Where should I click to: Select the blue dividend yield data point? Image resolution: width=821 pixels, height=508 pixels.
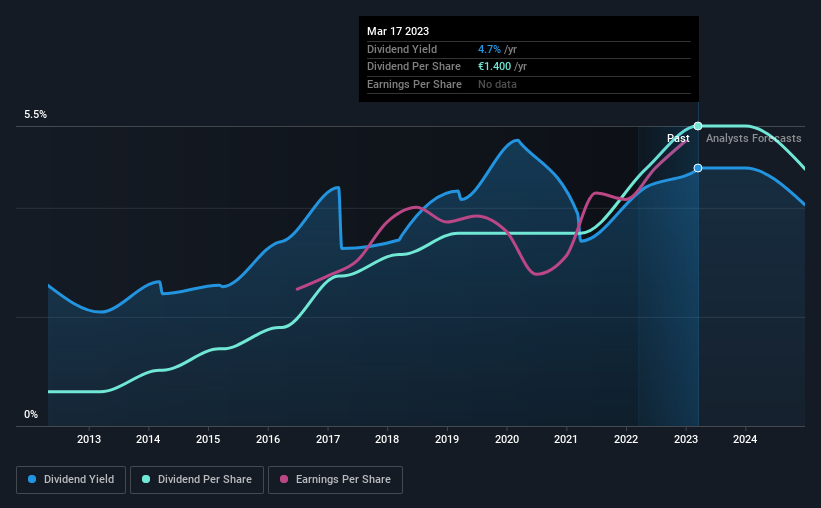point(698,168)
